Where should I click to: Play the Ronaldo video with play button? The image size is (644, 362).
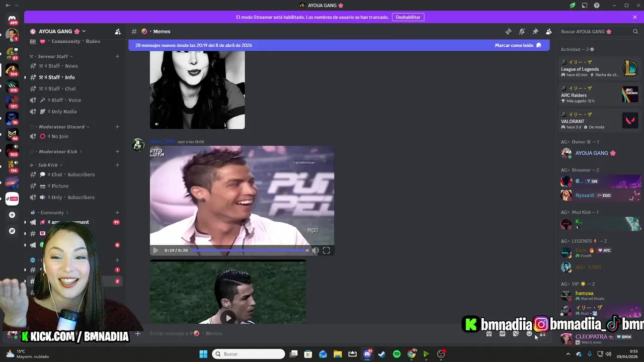click(x=155, y=250)
